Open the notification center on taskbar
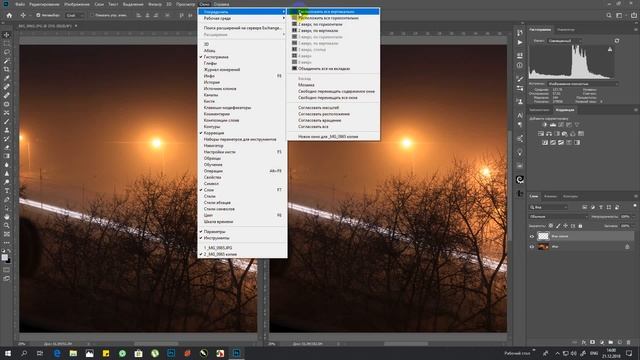This screenshot has height=360, width=640. [629, 353]
